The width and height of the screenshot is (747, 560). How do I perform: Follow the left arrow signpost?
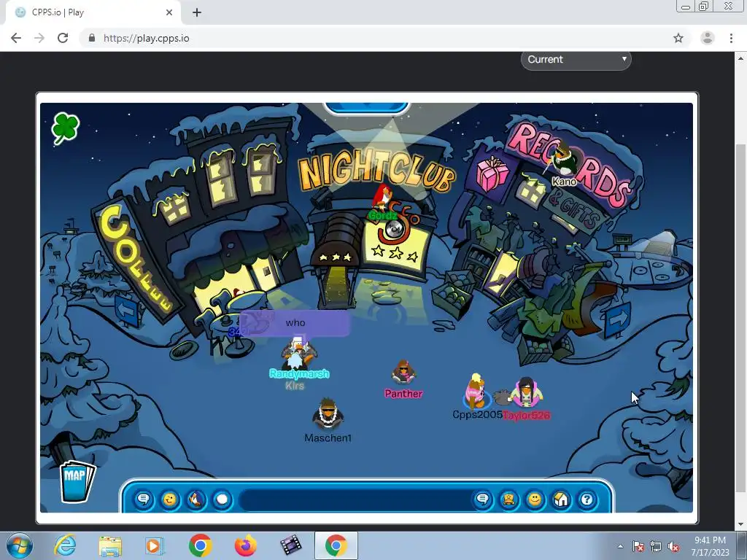pyautogui.click(x=126, y=311)
